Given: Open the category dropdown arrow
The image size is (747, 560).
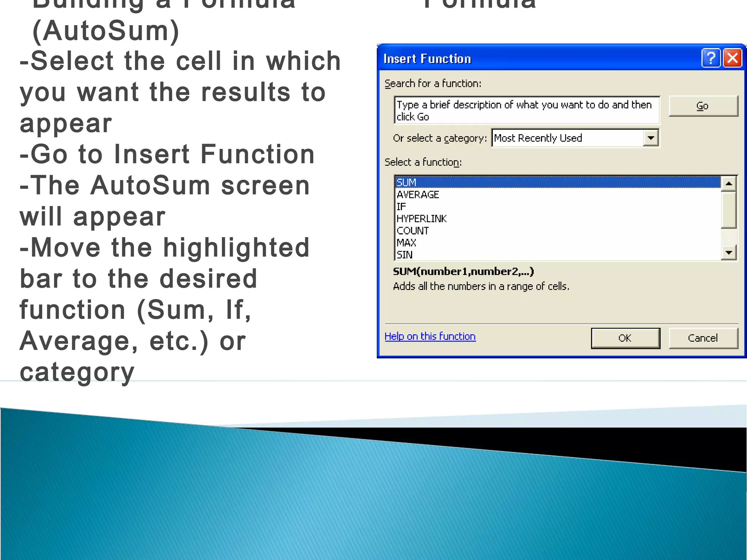Looking at the screenshot, I should pyautogui.click(x=651, y=138).
